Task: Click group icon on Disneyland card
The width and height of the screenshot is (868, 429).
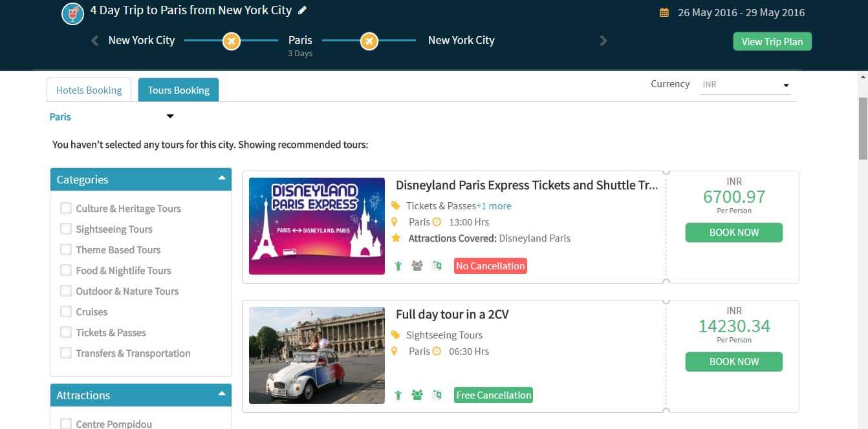Action: click(x=417, y=266)
